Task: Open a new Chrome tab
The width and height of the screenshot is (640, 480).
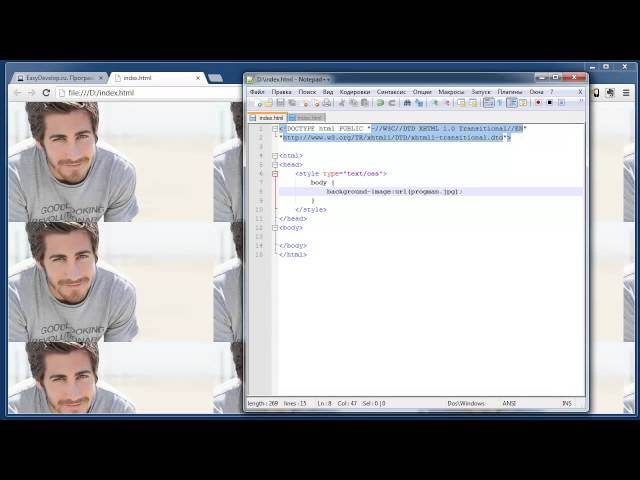Action: (215, 78)
